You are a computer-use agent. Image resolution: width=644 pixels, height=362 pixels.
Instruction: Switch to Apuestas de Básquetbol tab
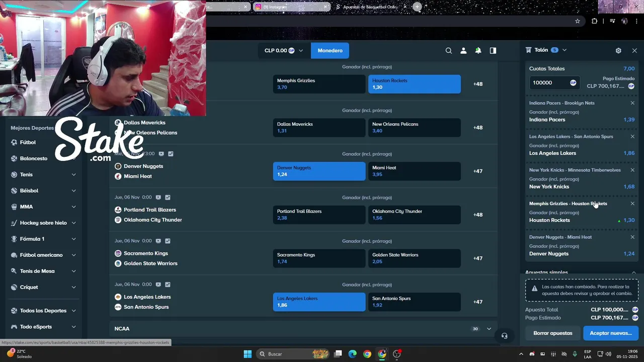coord(371,7)
